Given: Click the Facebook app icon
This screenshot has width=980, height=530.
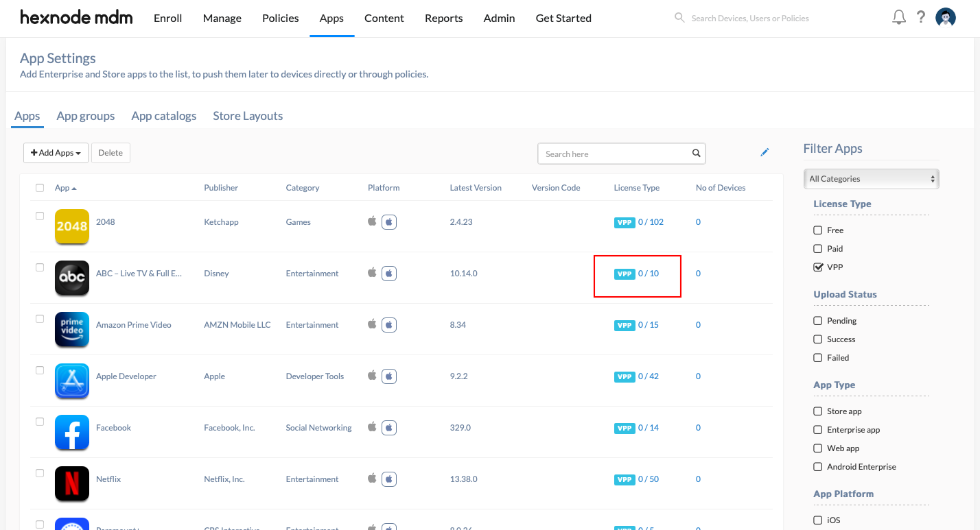Looking at the screenshot, I should click(x=72, y=432).
